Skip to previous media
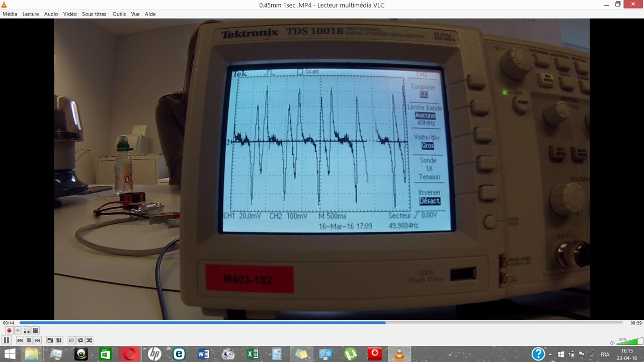The width and height of the screenshot is (644, 362). pyautogui.click(x=20, y=340)
